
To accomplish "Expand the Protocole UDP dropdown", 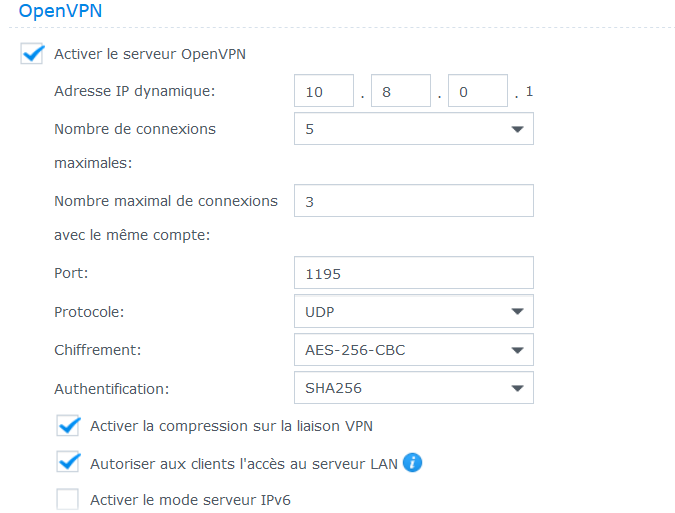I will click(x=414, y=311).
